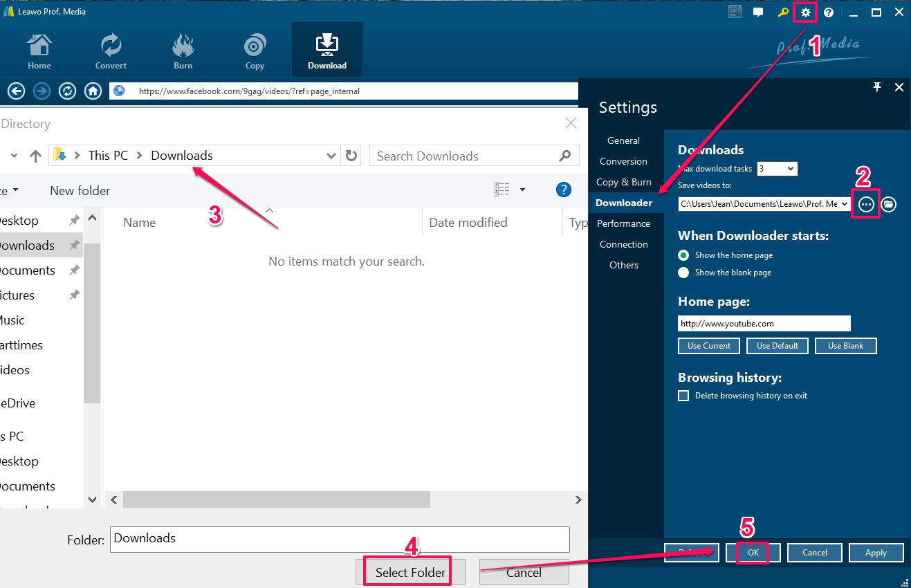
Task: Create a New folder
Action: (80, 190)
